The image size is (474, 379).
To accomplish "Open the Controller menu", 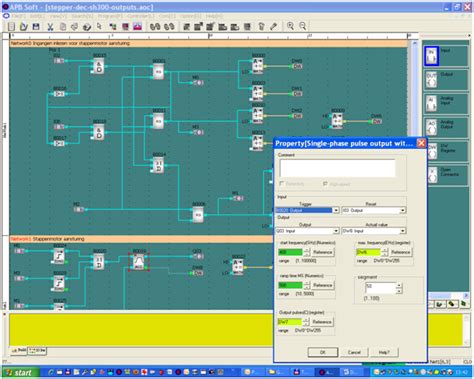I will pyautogui.click(x=141, y=16).
